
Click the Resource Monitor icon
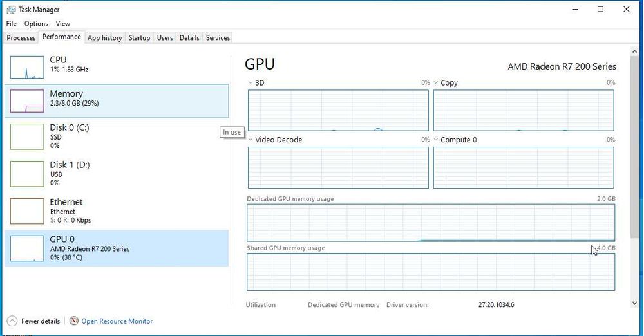pos(74,321)
